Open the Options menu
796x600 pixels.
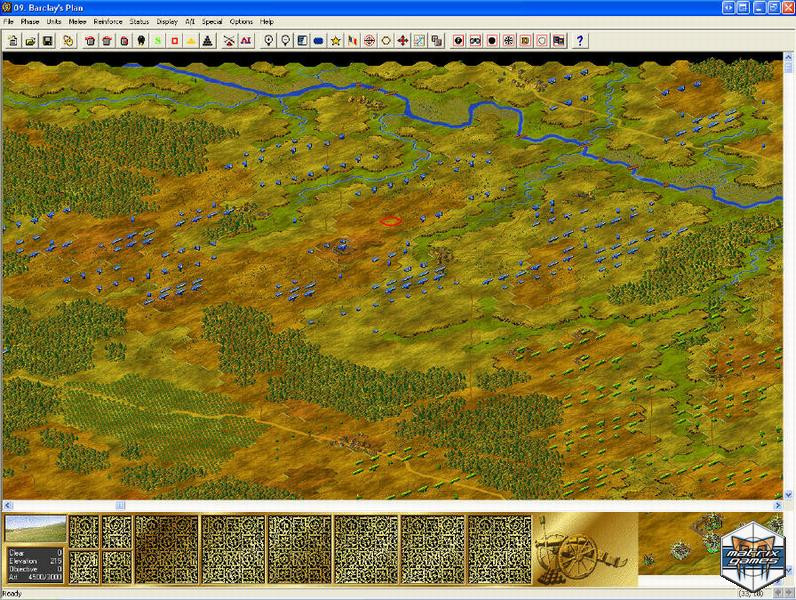point(241,22)
